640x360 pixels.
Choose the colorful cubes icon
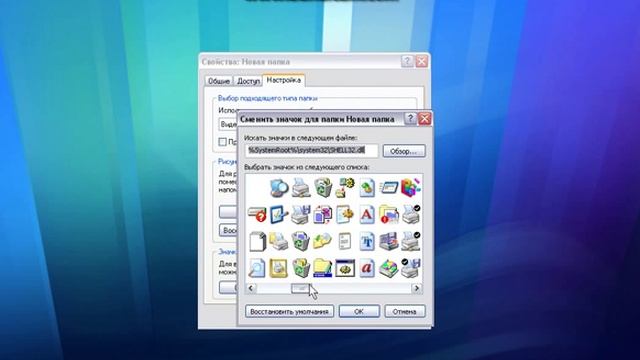[410, 188]
